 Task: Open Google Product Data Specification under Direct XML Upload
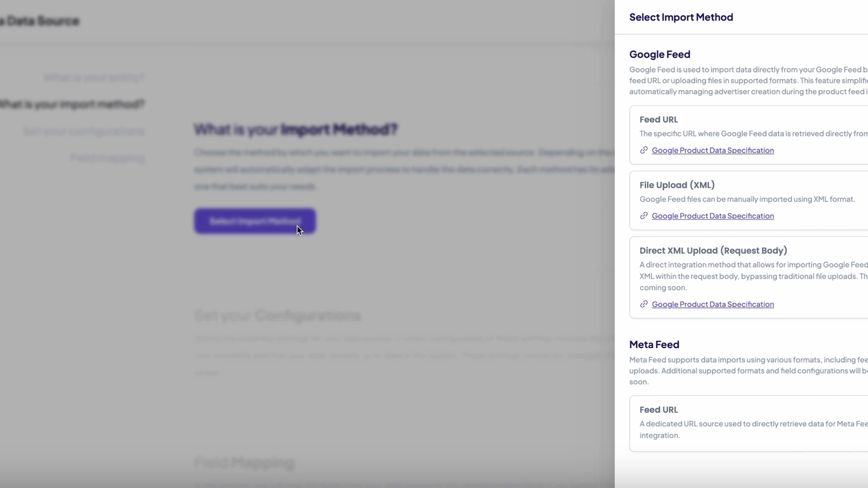pyautogui.click(x=713, y=304)
